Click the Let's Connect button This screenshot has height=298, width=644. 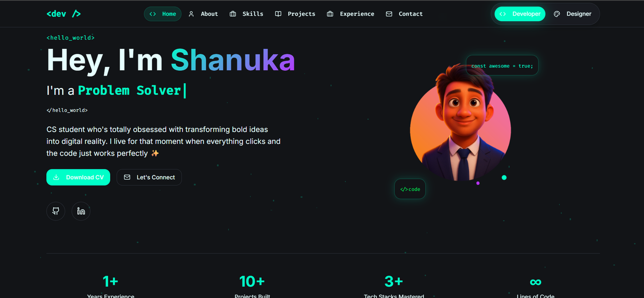[x=149, y=177]
